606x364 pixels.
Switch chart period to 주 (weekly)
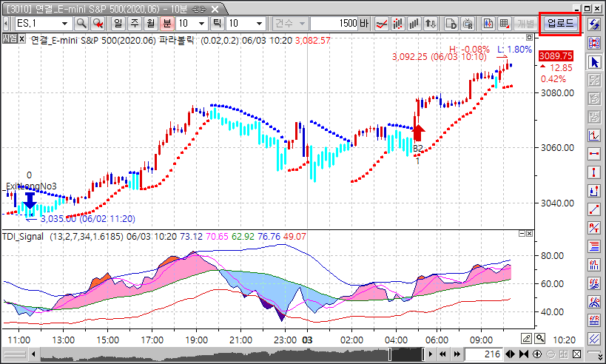pyautogui.click(x=134, y=24)
